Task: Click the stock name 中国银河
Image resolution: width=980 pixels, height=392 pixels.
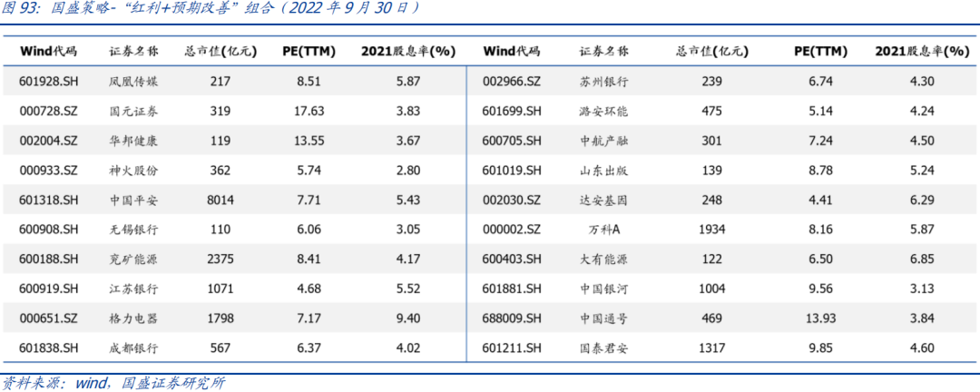Action: tap(603, 289)
